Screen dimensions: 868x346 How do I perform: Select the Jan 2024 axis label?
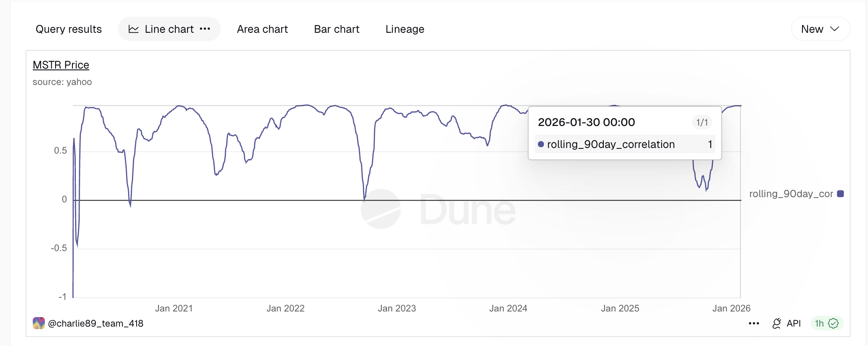[509, 308]
